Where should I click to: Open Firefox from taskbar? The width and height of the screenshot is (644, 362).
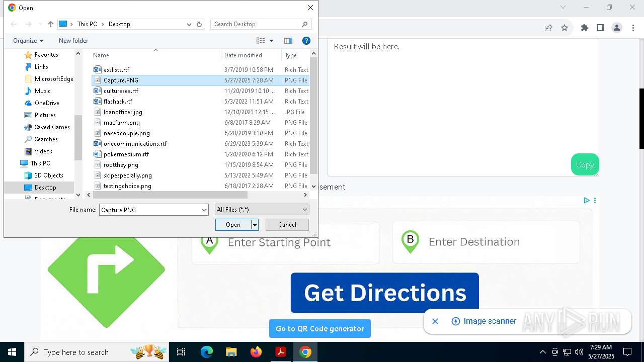[x=256, y=352]
